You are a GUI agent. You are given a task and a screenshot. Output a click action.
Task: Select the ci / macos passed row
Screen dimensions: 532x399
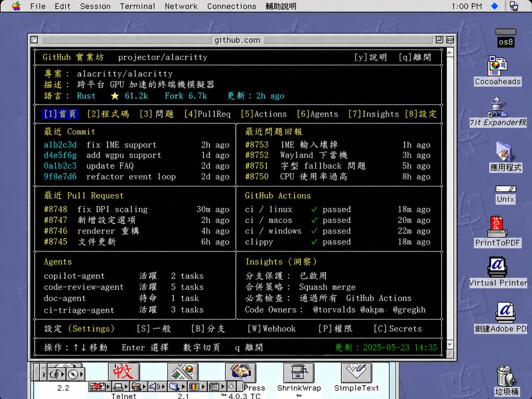(338, 220)
